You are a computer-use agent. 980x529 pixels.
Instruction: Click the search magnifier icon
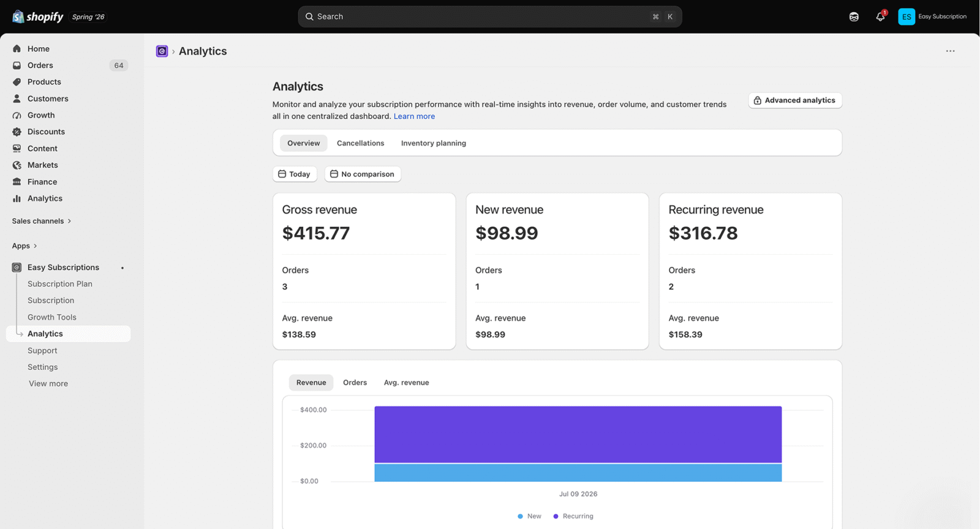coord(309,17)
